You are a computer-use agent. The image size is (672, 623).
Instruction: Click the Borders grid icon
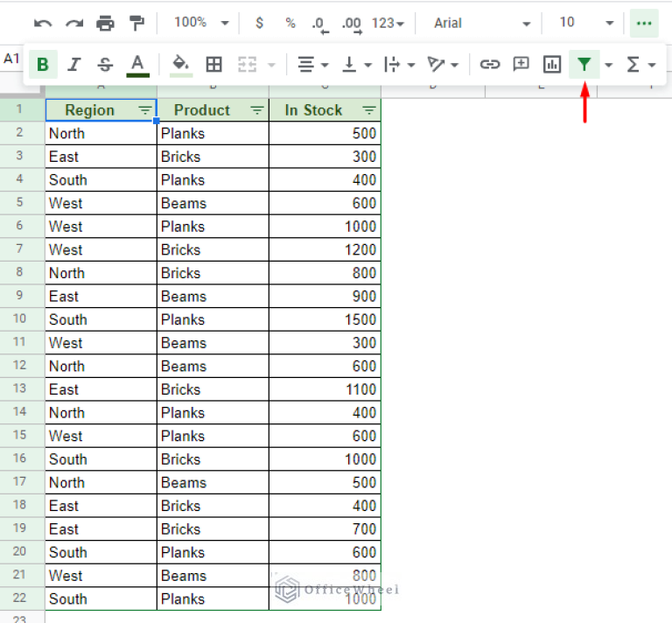[213, 65]
